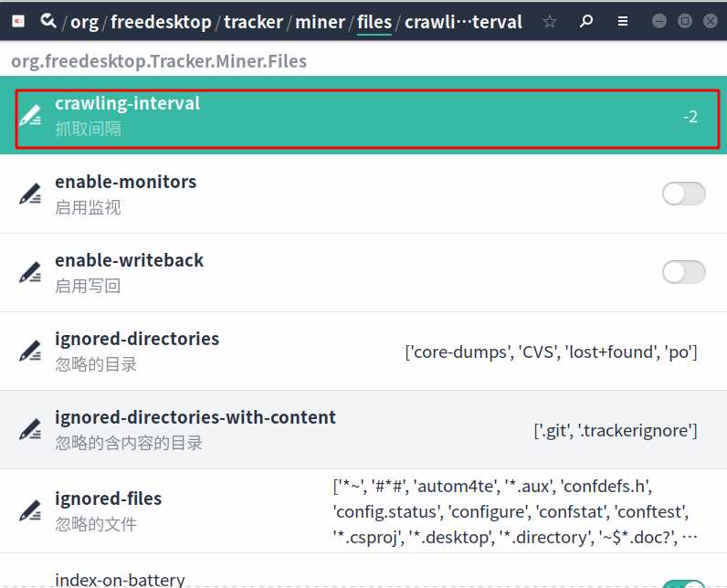Click the pencil icon beside ignored-directories-with-content
The width and height of the screenshot is (727, 588).
tap(31, 430)
